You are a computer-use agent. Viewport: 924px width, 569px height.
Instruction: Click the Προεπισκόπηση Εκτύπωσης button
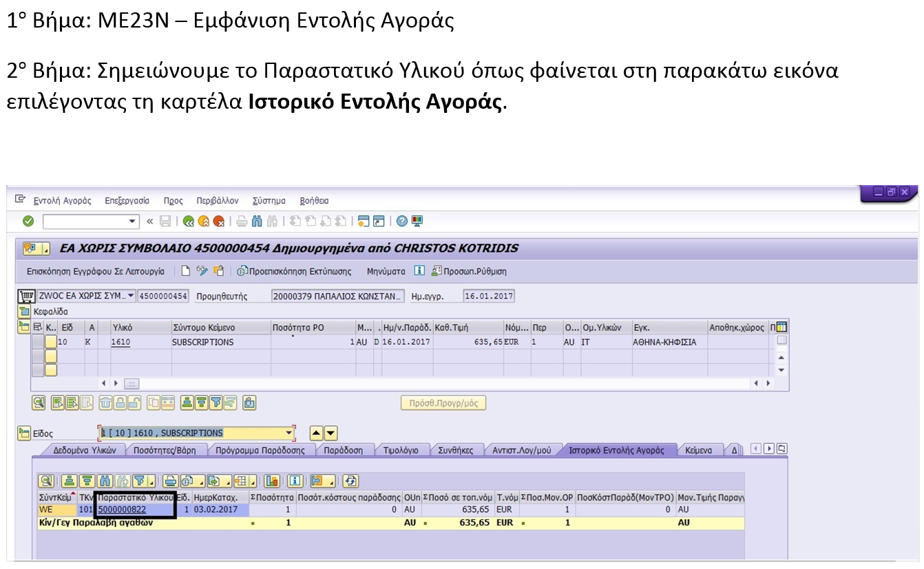click(x=294, y=271)
